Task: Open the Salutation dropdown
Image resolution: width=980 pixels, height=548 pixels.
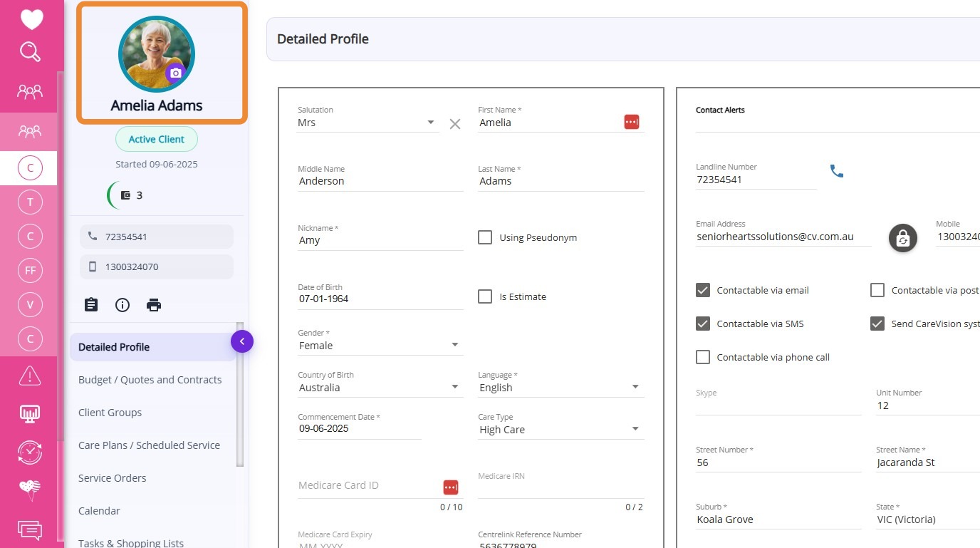Action: point(367,123)
